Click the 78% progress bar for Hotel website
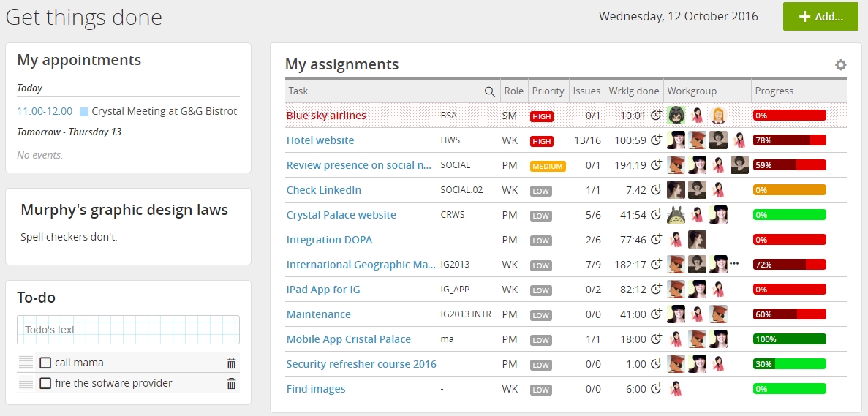This screenshot has width=868, height=416. pyautogui.click(x=789, y=140)
